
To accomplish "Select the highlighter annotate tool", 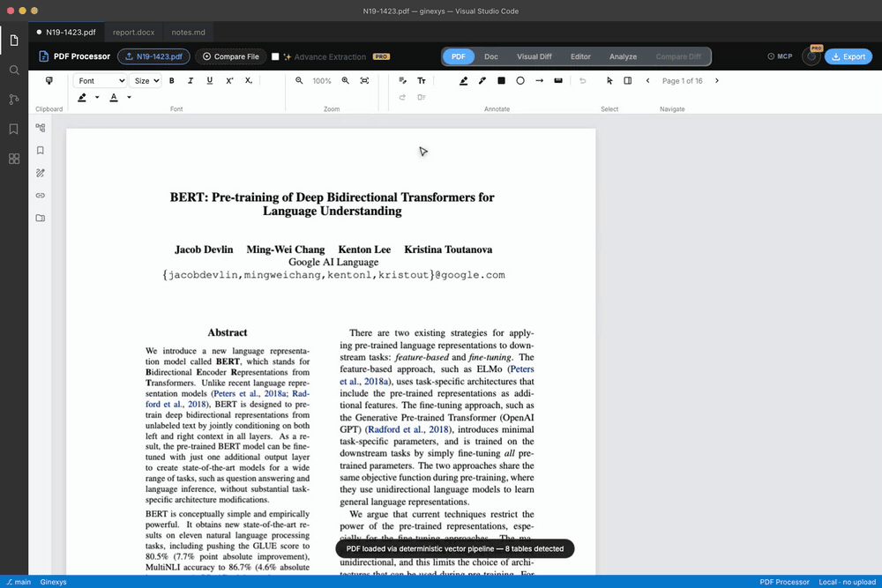I will [x=464, y=81].
